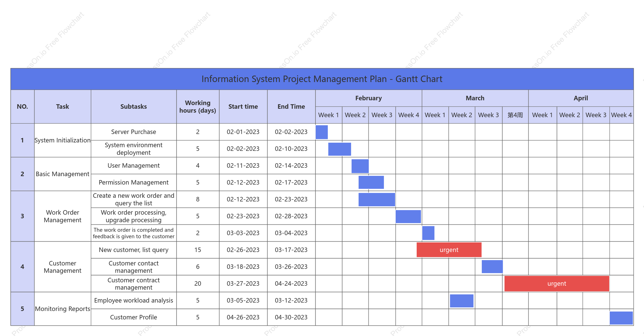Click start date 03-05-2023

243,300
